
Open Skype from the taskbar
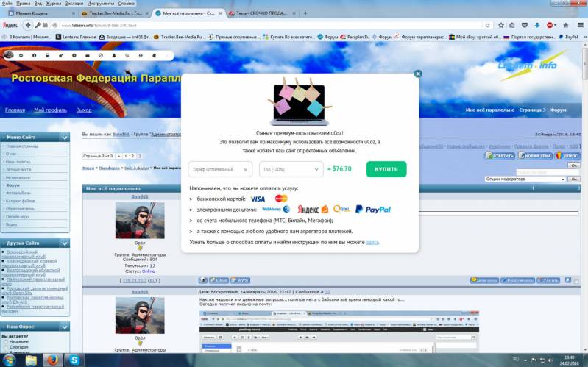pyautogui.click(x=75, y=360)
